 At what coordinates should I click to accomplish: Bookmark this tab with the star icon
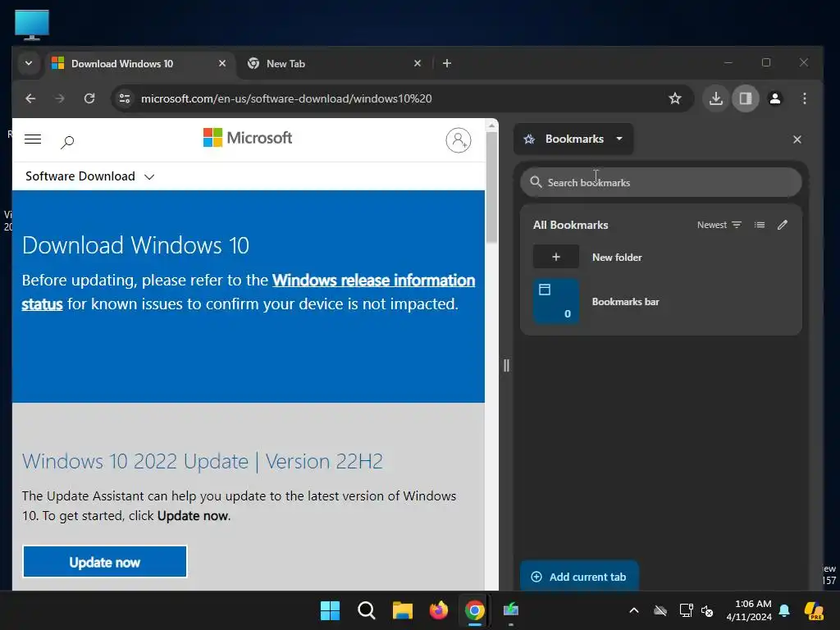point(675,98)
